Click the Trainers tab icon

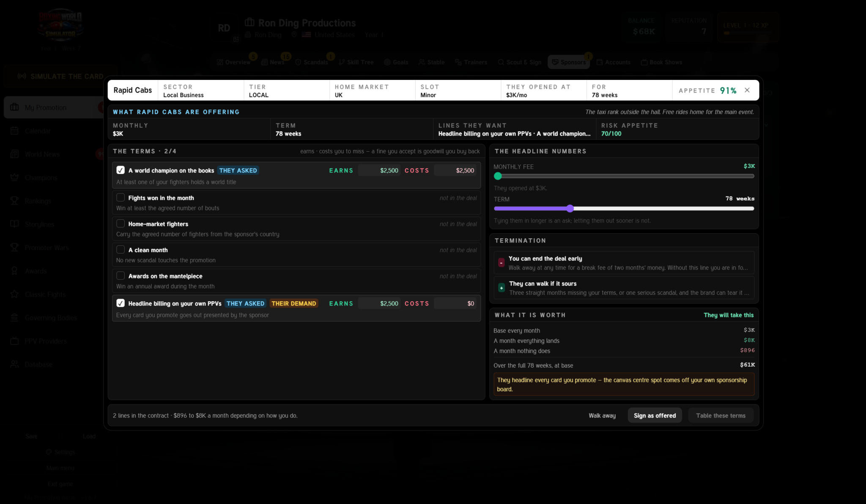[458, 62]
